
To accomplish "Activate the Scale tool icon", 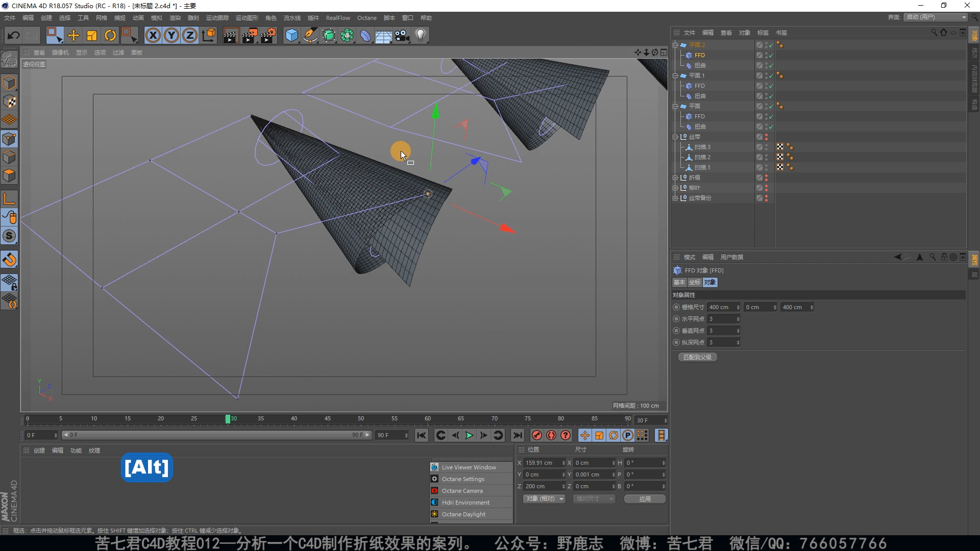I will coord(92,35).
